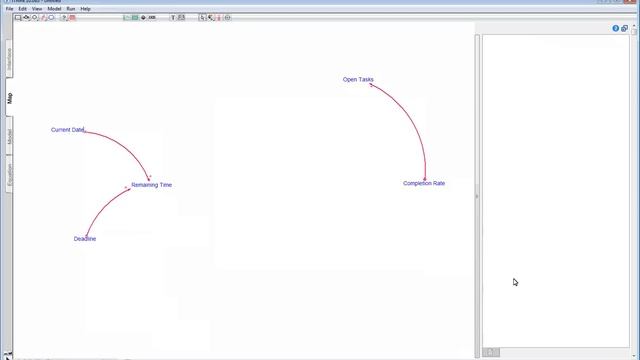Viewport: 640px width, 360px height.
Task: Select the Converter circle tool
Action: [x=35, y=18]
